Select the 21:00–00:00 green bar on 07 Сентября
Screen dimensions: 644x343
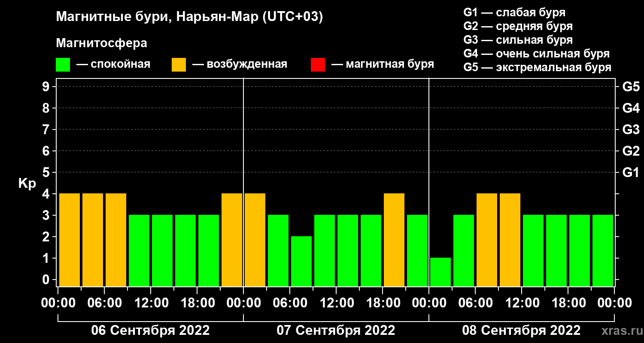coord(417,250)
